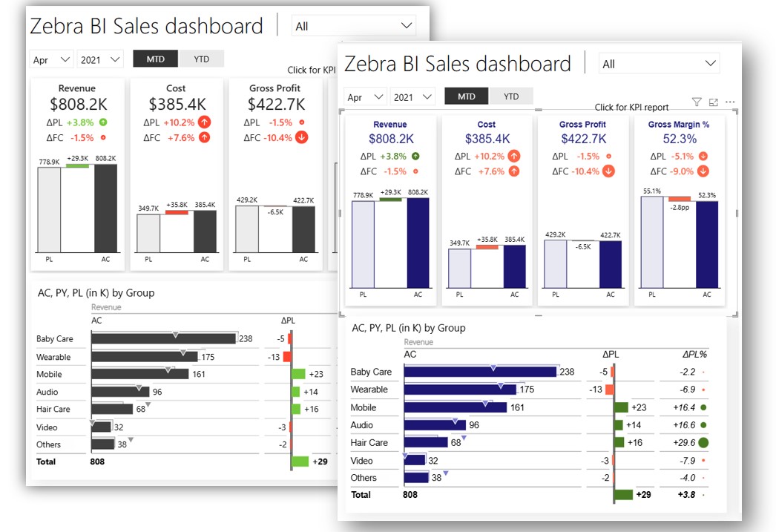This screenshot has height=532, width=776.
Task: Select the Revenue KPI card heading in front dashboard
Action: (390, 125)
